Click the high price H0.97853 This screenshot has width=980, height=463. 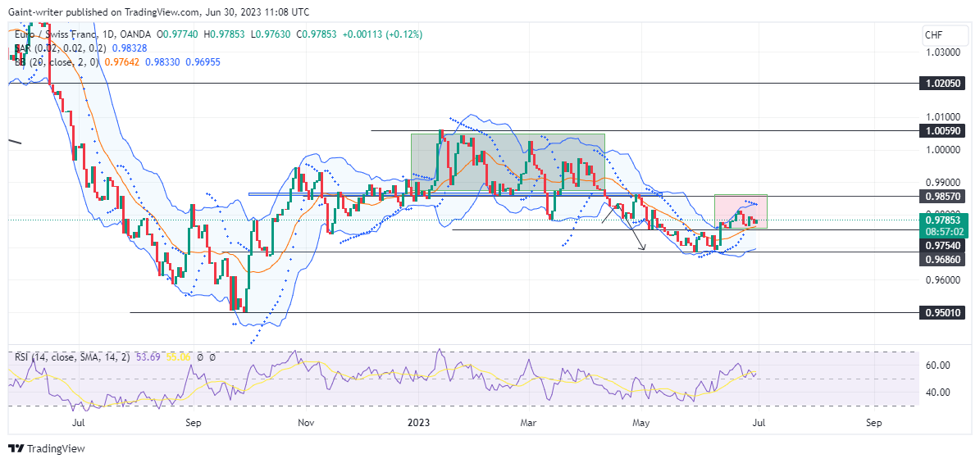pyautogui.click(x=226, y=34)
